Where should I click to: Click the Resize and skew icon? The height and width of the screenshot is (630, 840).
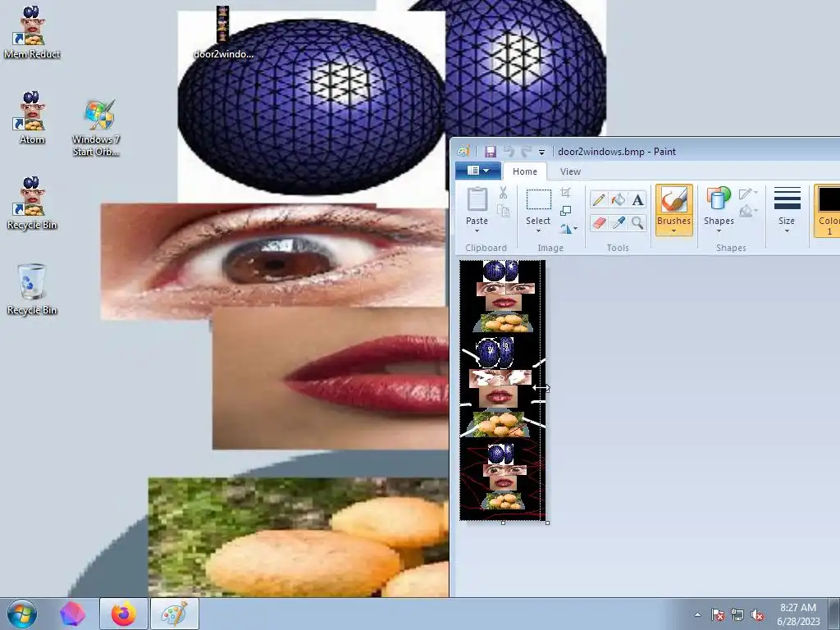(x=566, y=211)
